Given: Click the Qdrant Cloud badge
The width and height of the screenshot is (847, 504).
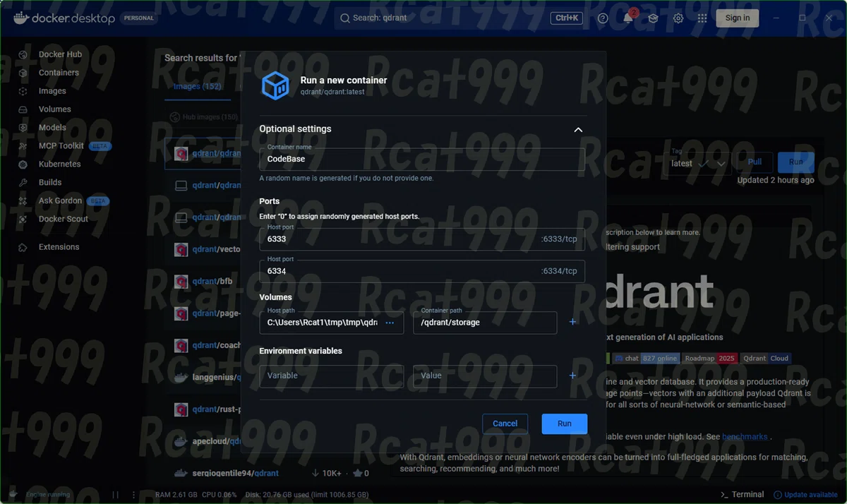Looking at the screenshot, I should coord(766,359).
